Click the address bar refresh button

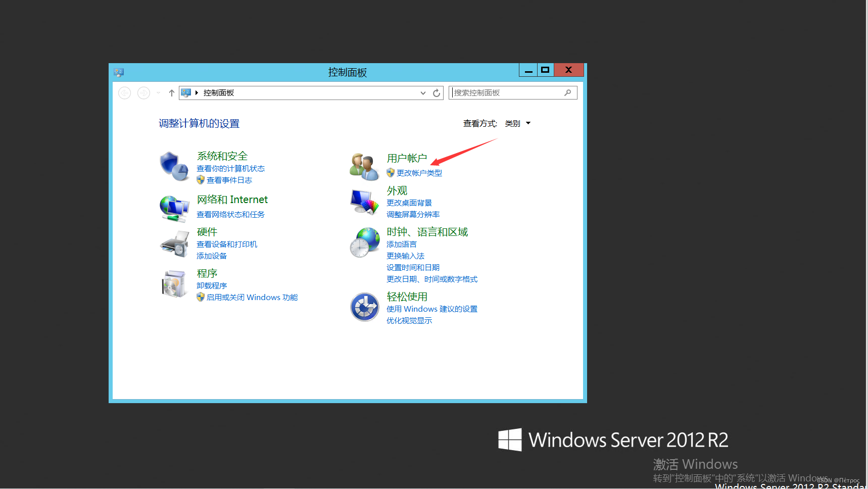[437, 92]
